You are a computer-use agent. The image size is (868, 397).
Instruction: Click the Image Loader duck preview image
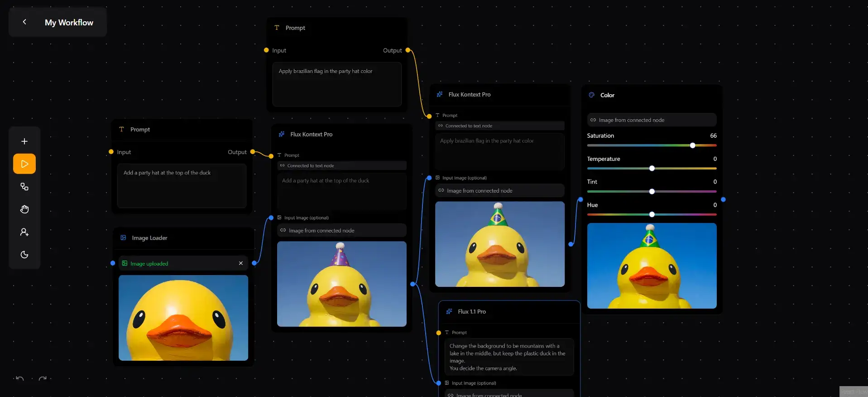pos(183,318)
